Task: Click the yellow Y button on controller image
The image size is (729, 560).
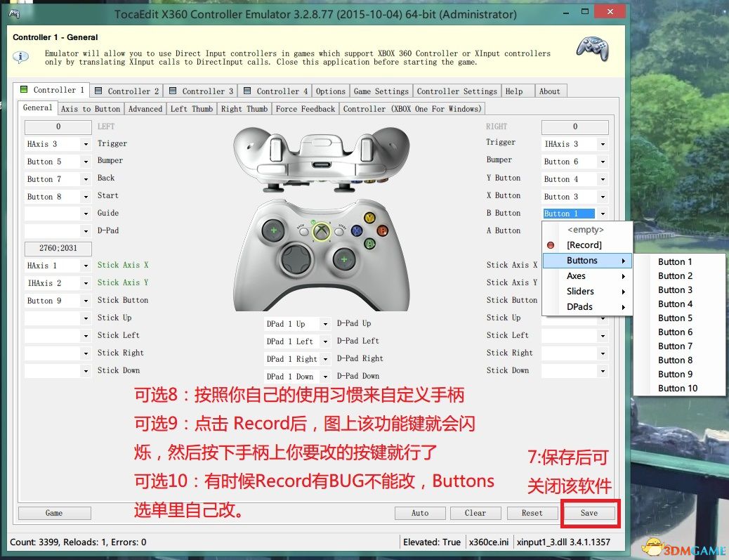Action: [x=369, y=218]
